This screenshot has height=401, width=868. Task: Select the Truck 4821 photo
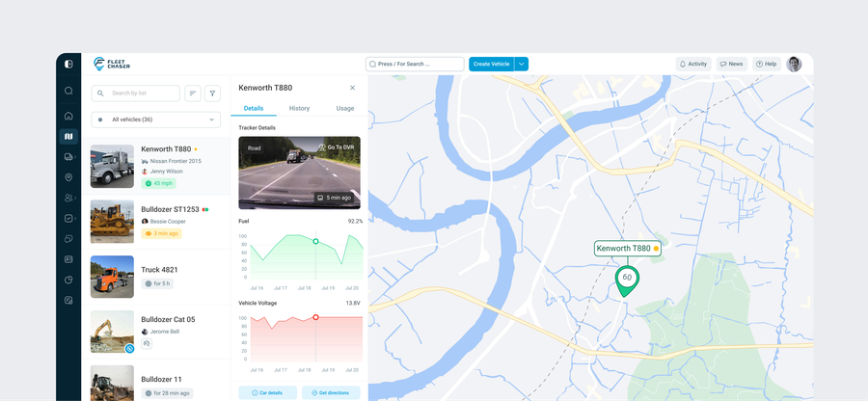(x=113, y=277)
